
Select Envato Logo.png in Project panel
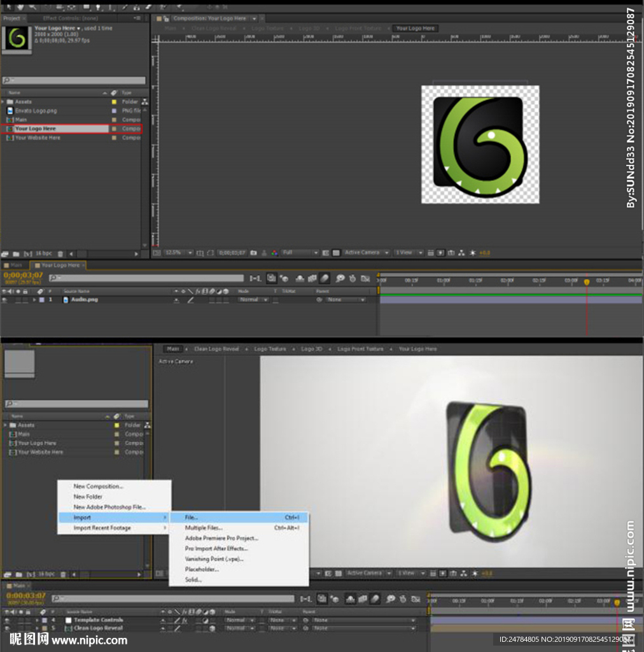point(36,111)
